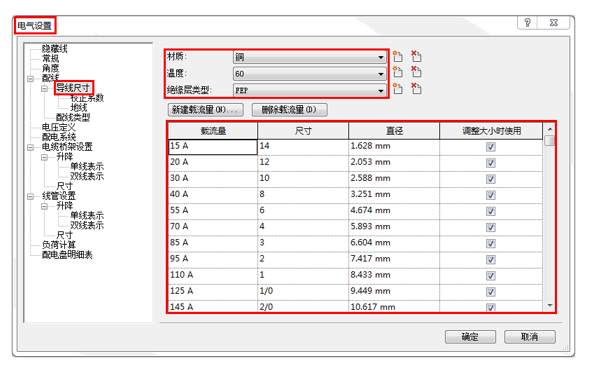The image size is (591, 368).
Task: Collapse 升降 node under 线管设置
Action: [x=44, y=206]
